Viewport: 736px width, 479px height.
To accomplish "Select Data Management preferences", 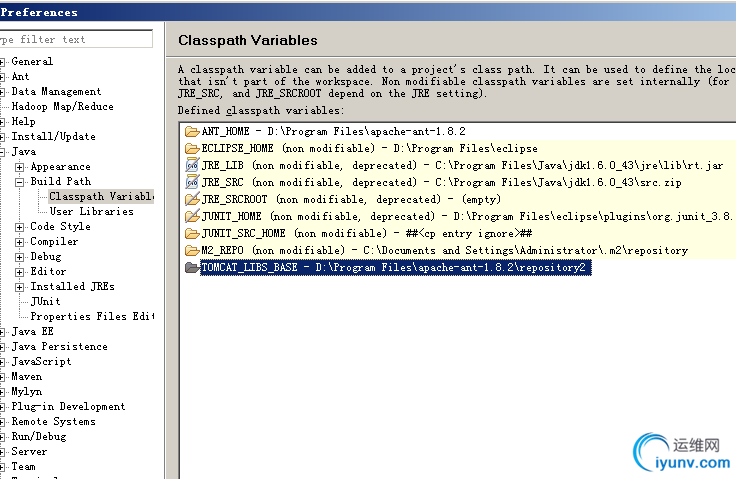I will (56, 91).
